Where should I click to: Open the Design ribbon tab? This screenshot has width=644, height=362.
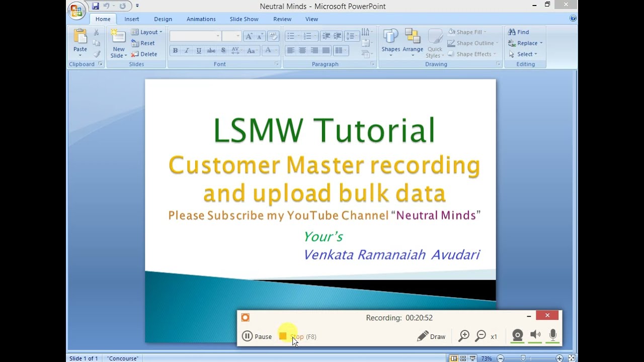click(x=163, y=19)
